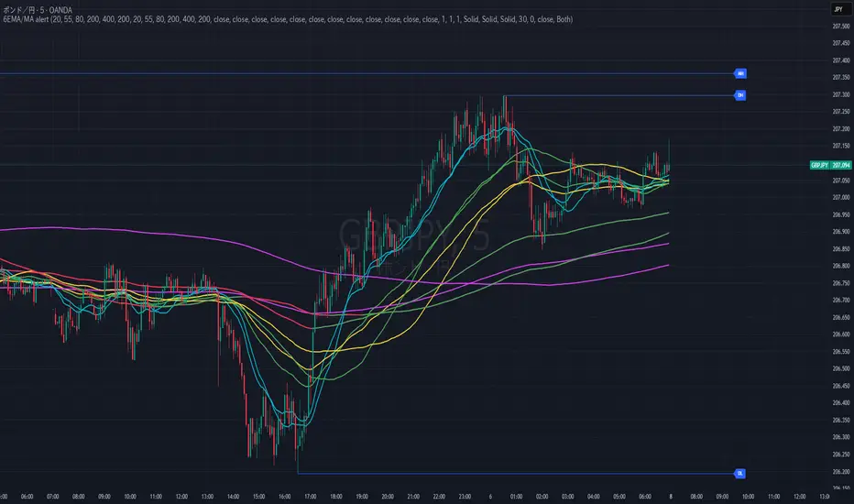This screenshot has height=504, width=854.
Task: Select the DL horizontal blue line
Action: click(x=516, y=474)
